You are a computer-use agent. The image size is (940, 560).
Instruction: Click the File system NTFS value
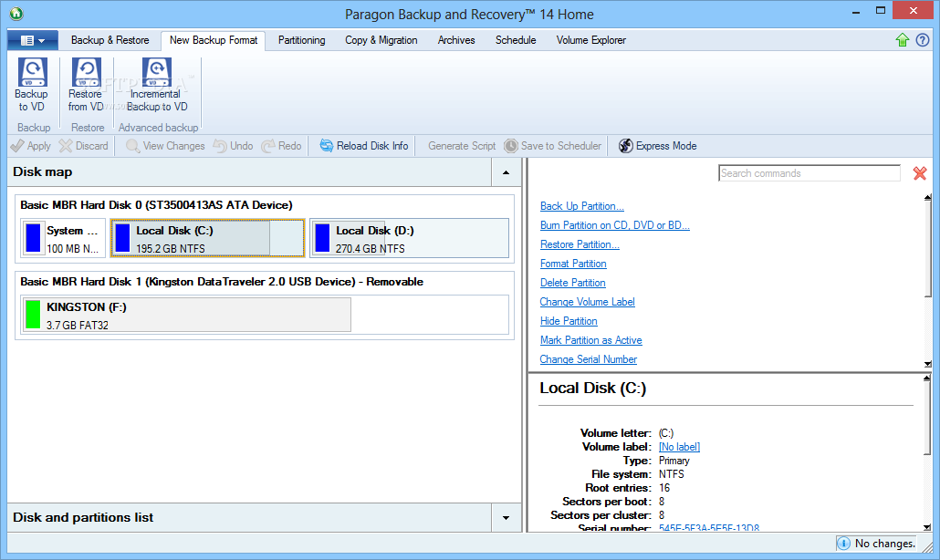coord(671,473)
